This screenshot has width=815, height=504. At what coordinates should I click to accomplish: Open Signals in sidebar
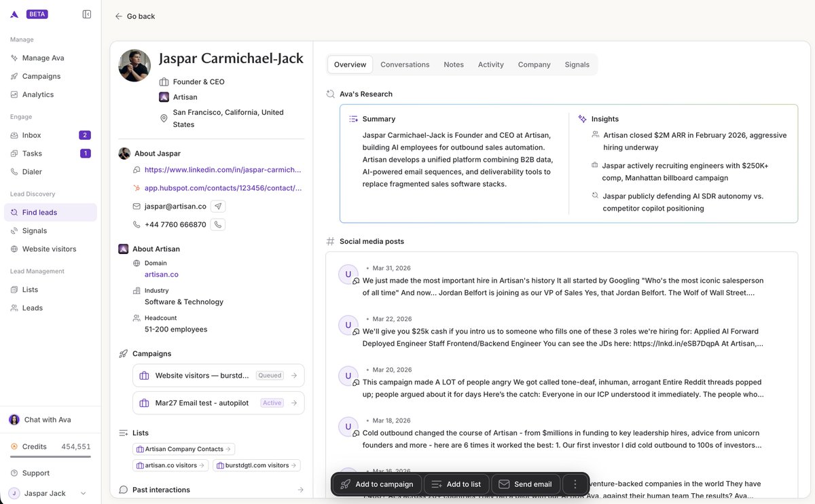[50, 231]
